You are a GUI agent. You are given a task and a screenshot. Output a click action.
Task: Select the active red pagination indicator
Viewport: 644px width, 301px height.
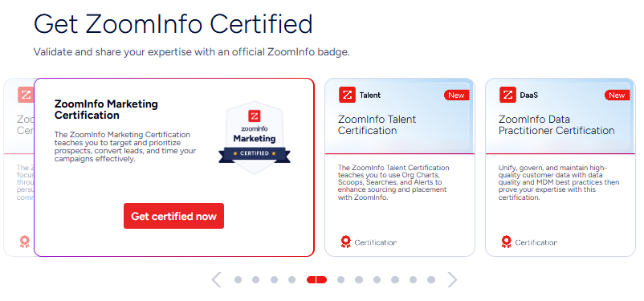pyautogui.click(x=316, y=279)
